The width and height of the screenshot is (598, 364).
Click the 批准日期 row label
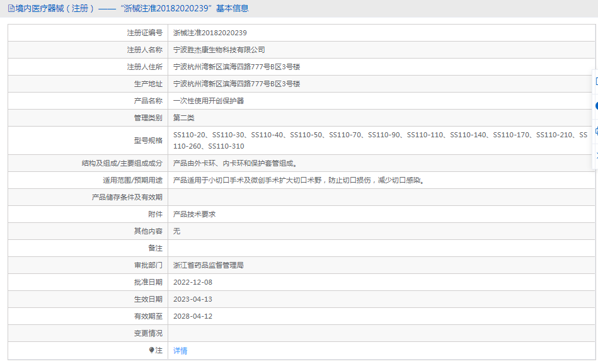[x=148, y=282]
